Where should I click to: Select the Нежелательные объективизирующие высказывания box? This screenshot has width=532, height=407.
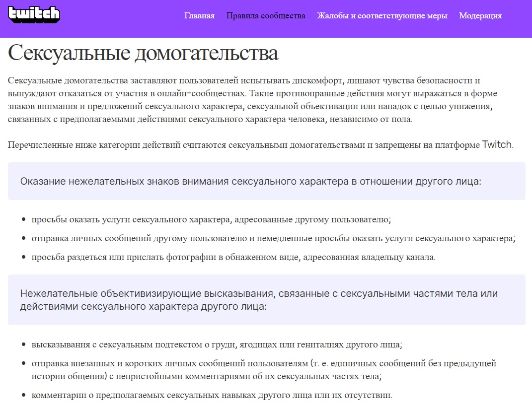267,300
